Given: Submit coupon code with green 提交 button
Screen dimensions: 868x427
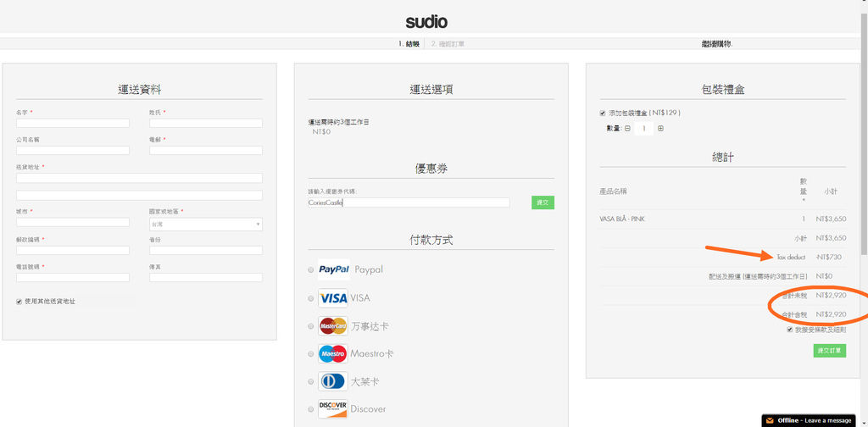Looking at the screenshot, I should coord(542,202).
